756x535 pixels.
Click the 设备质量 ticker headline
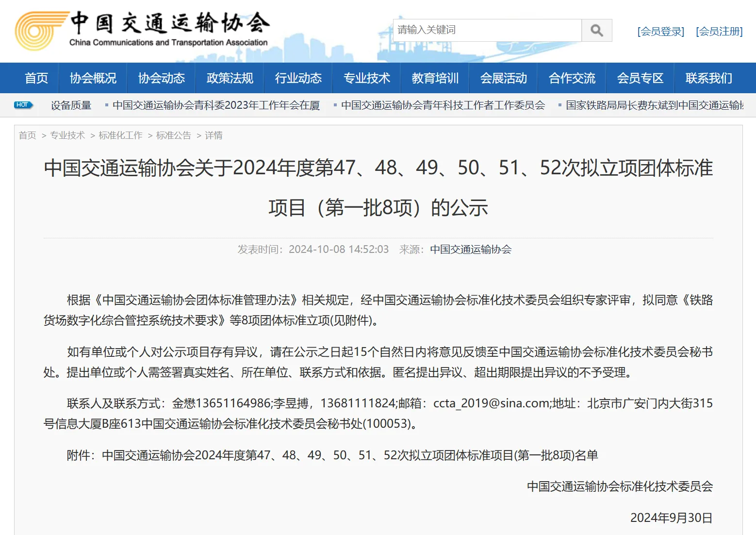click(x=71, y=105)
